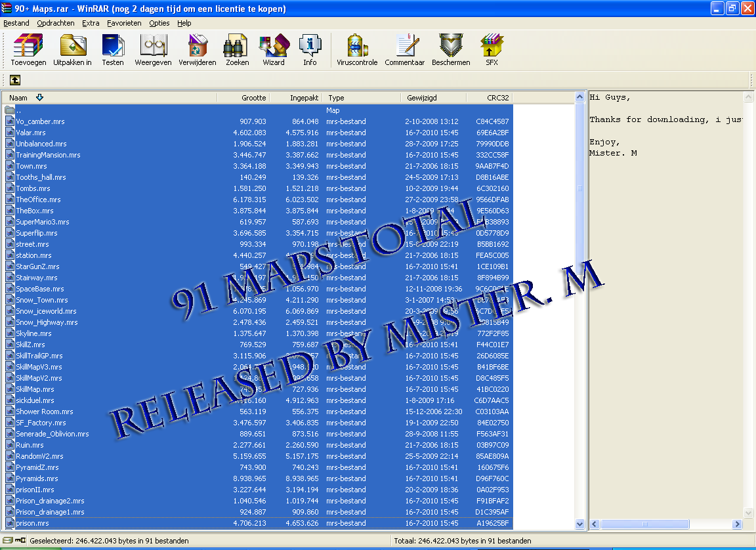Screen dimensions: 756x550
Task: Sort by Type column header
Action: 361,97
